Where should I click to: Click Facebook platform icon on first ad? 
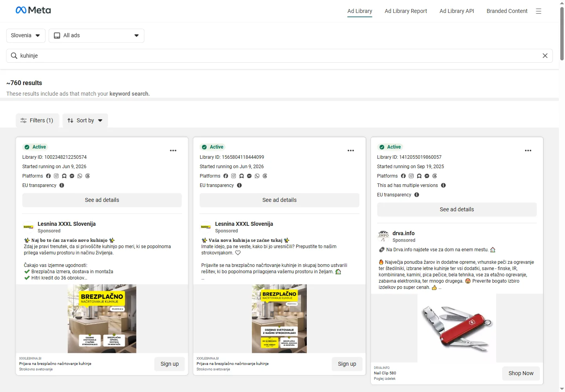(48, 176)
